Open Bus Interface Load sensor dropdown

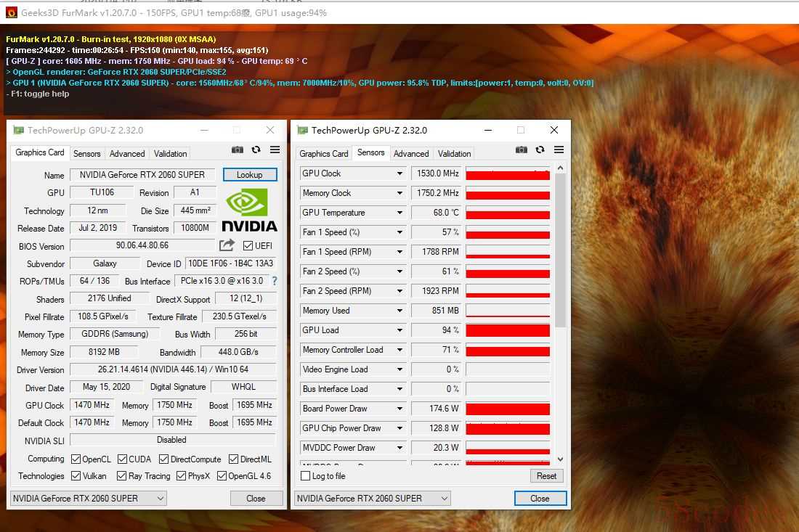[x=400, y=389]
